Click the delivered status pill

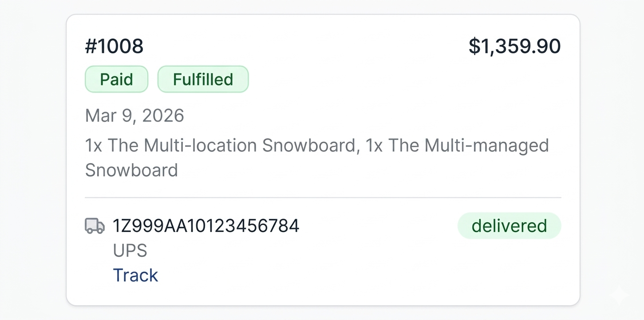509,226
